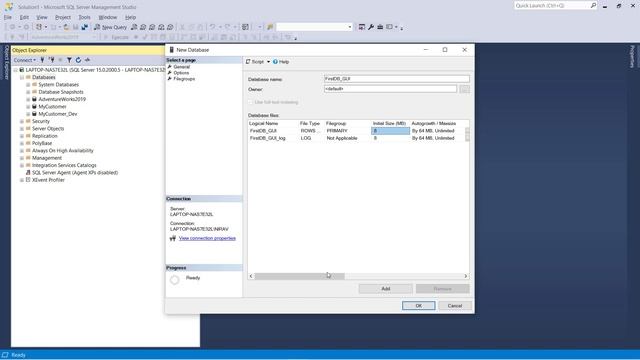Screen dimensions: 640x360
Task: Open the Window menu
Action: [108, 17]
